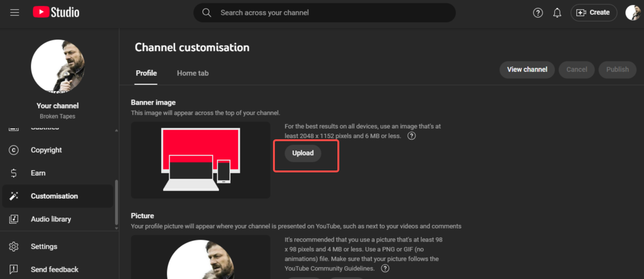Open the Audio library icon
Image resolution: width=644 pixels, height=279 pixels.
coord(13,219)
